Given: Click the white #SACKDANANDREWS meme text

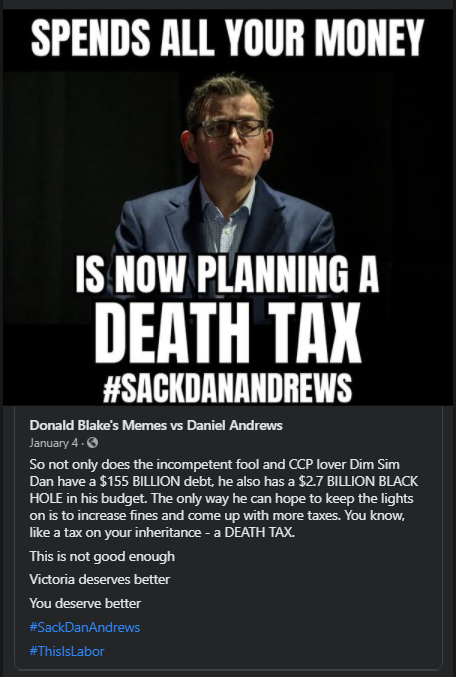Looking at the screenshot, I should pos(228,389).
